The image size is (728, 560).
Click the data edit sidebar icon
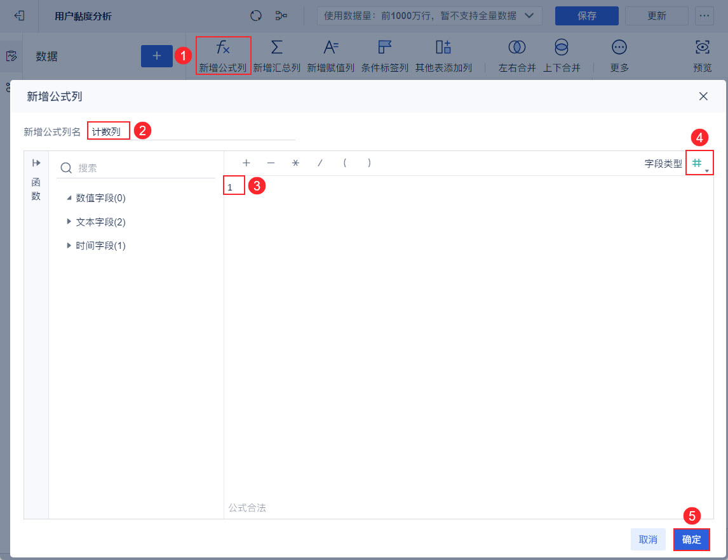pos(11,56)
